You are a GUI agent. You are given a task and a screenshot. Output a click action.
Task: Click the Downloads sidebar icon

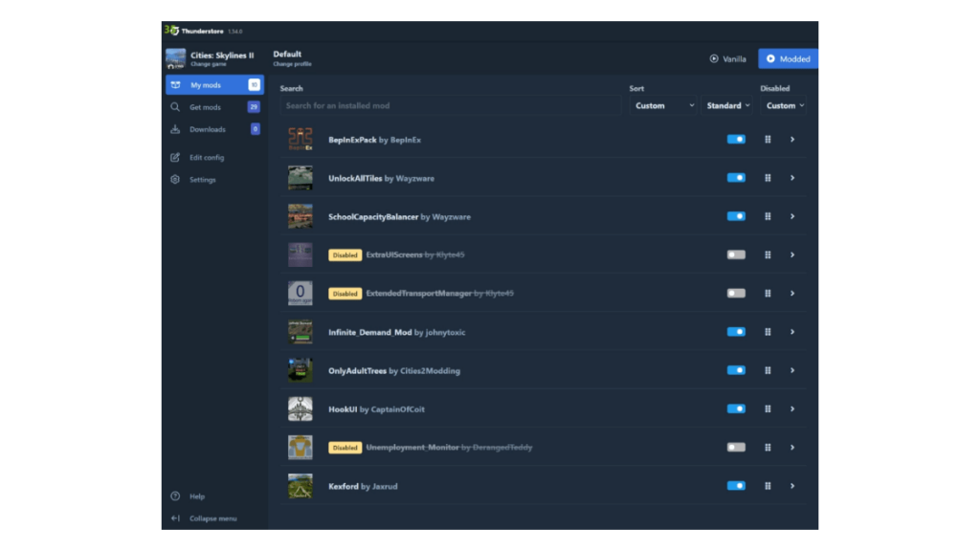[175, 129]
